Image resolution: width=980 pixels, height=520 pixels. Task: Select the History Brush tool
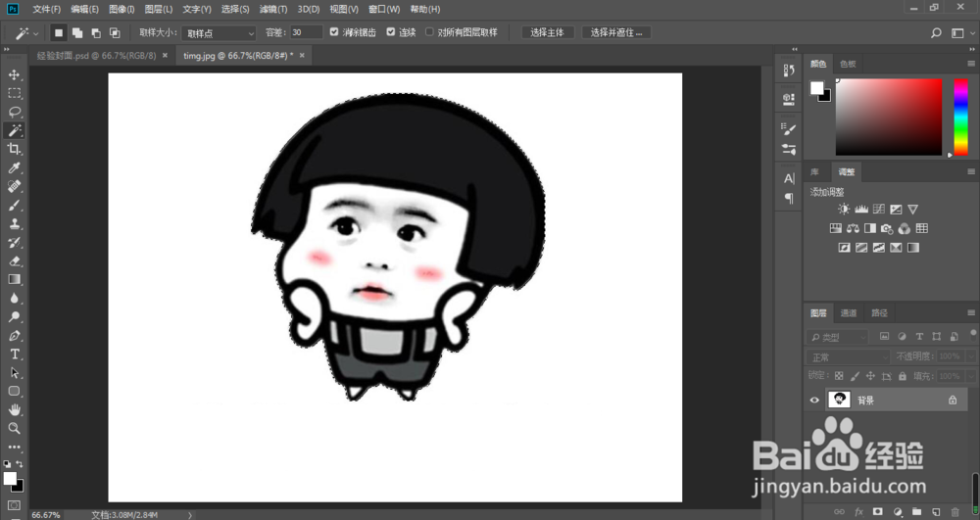tap(14, 242)
